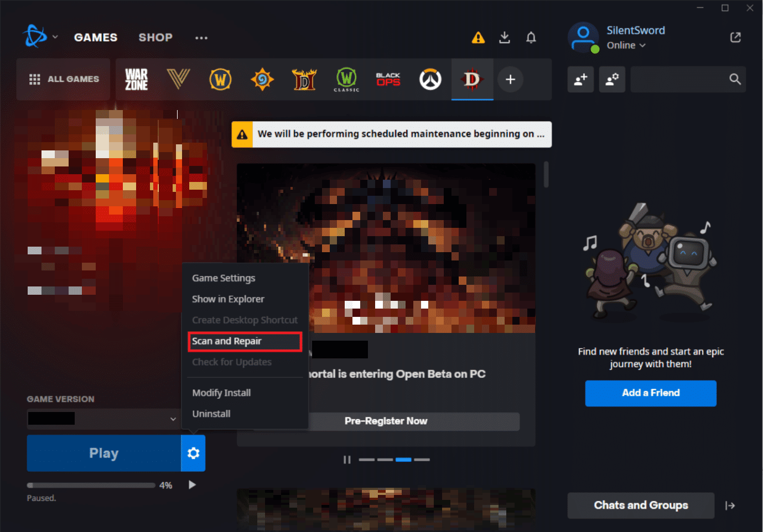763x532 pixels.
Task: Click the blue Play button
Action: pos(104,453)
